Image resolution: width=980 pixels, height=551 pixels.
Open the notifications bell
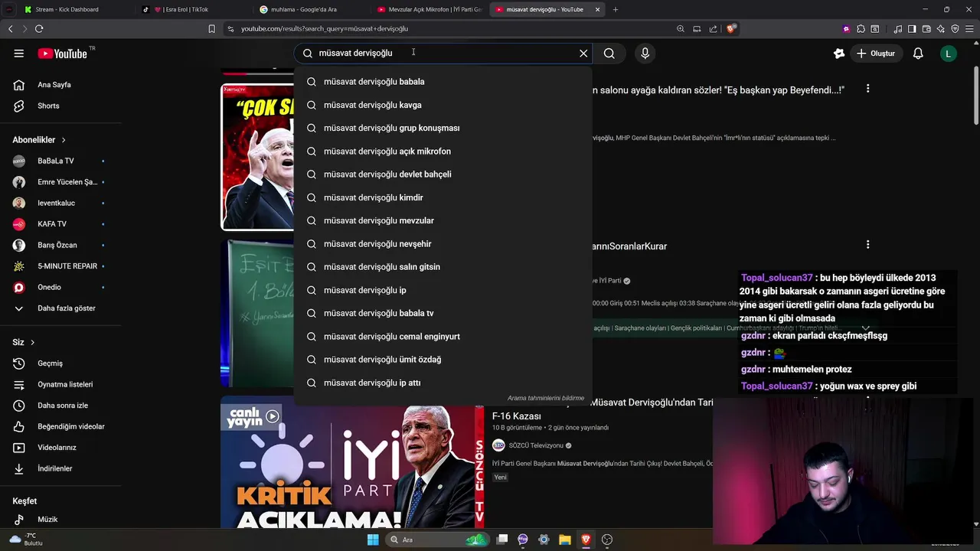(918, 54)
